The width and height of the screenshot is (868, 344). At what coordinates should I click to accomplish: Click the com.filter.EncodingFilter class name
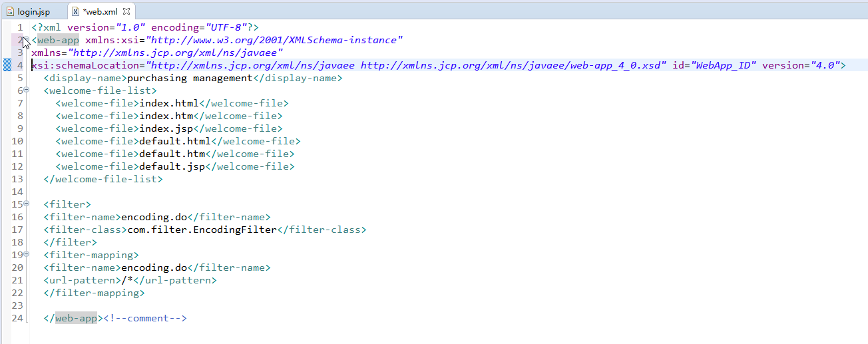[202, 230]
